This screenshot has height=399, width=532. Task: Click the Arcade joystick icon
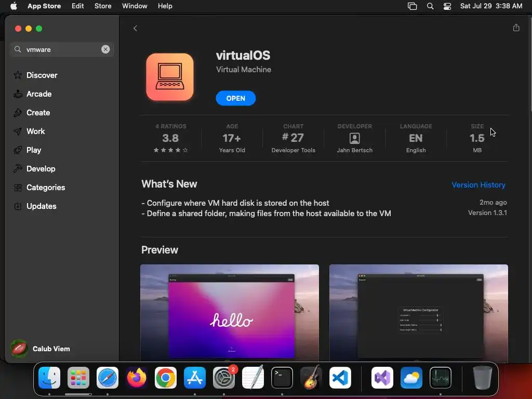pyautogui.click(x=18, y=94)
